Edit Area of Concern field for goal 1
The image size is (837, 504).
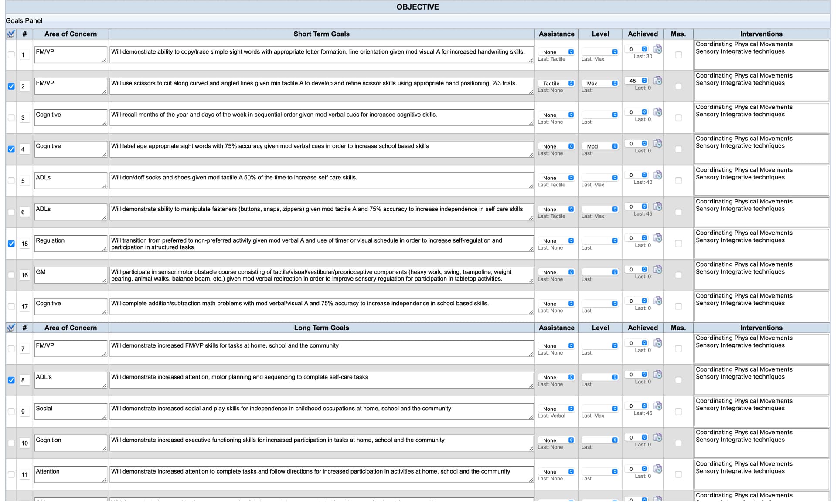pos(71,55)
